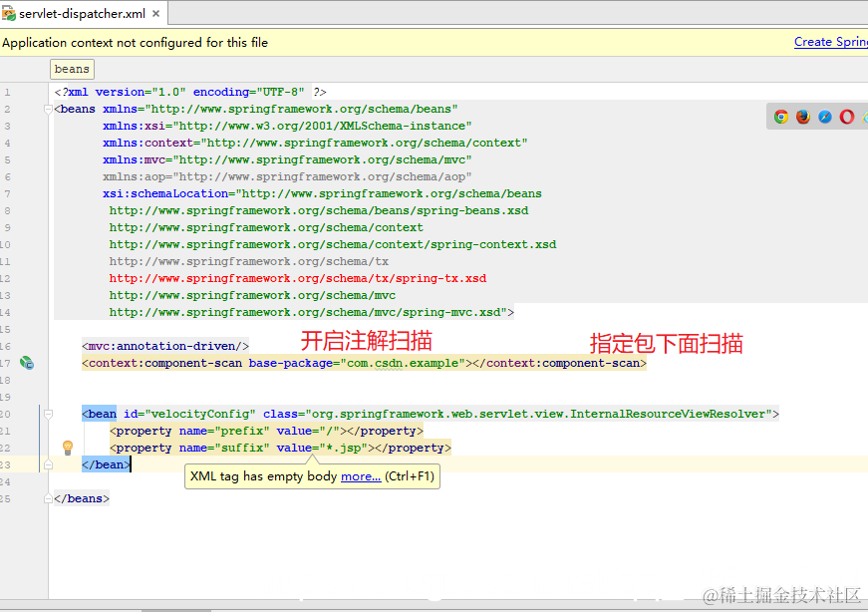This screenshot has width=868, height=612.
Task: Click the xmlns:context attribute line
Action: 315,143
